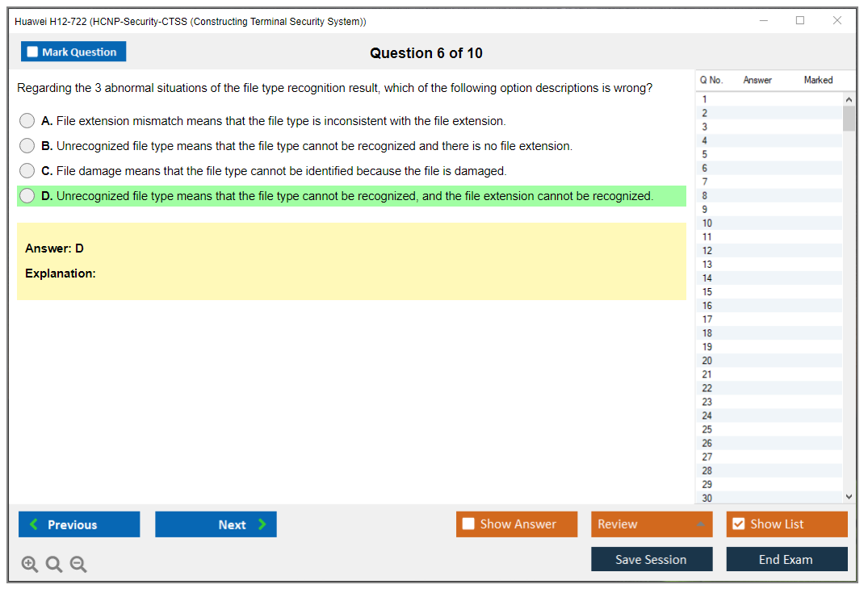Tick the Mark Question checkbox
The image size is (868, 593).
32,52
